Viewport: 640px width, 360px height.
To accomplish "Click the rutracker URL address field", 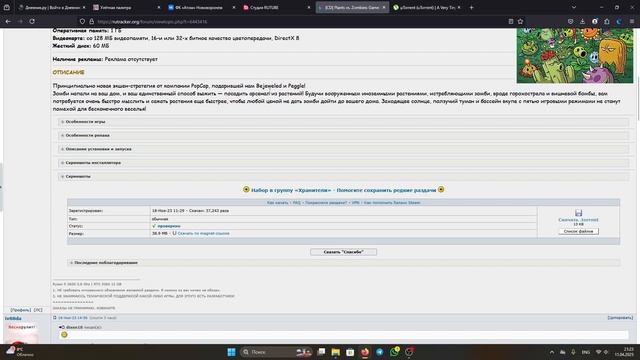I will (300, 21).
